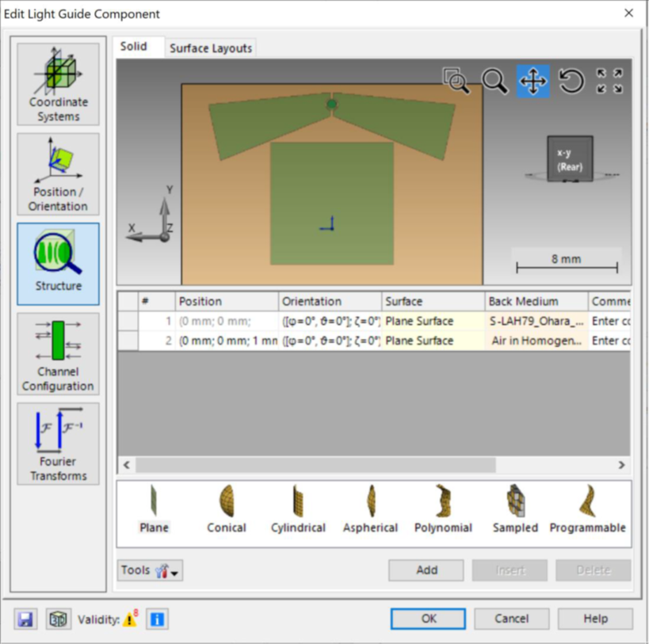Add a Plane surface type
This screenshot has height=644, width=649.
(154, 509)
